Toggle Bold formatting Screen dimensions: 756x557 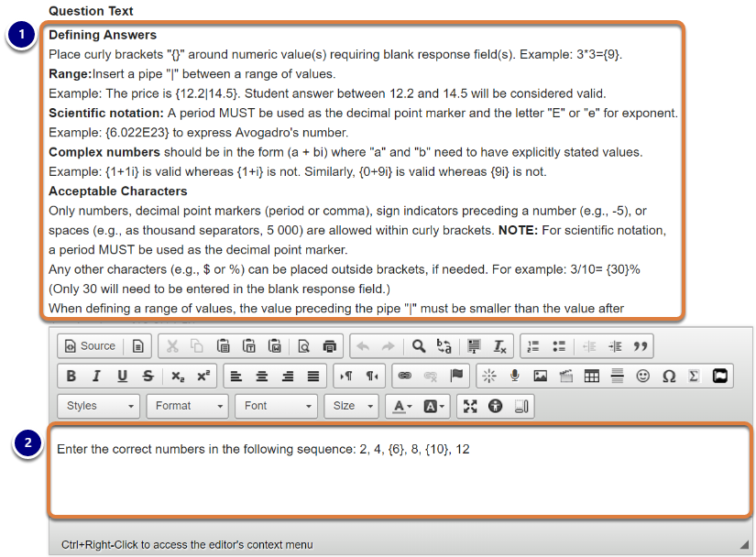[71, 376]
